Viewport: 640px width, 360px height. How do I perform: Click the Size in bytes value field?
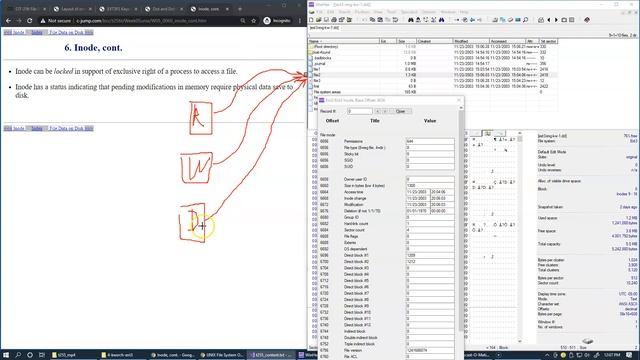pyautogui.click(x=430, y=185)
